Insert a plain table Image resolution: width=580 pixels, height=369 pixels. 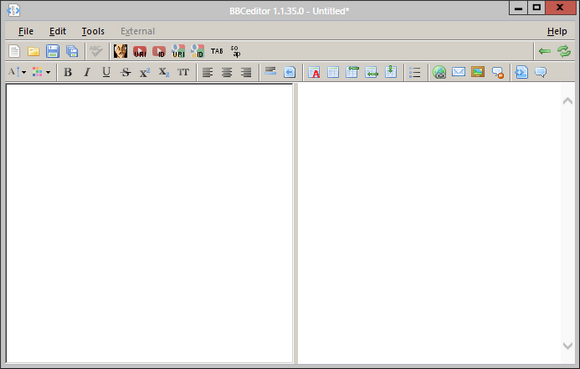coord(333,72)
